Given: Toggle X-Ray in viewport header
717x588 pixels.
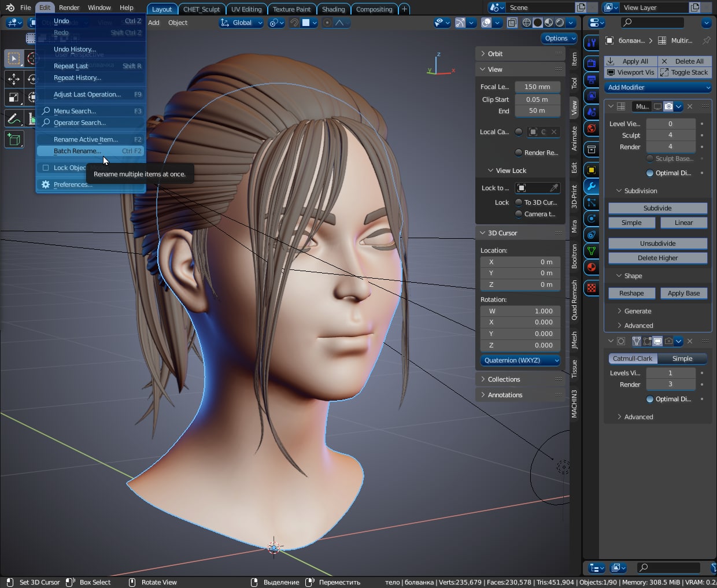Looking at the screenshot, I should tap(512, 23).
